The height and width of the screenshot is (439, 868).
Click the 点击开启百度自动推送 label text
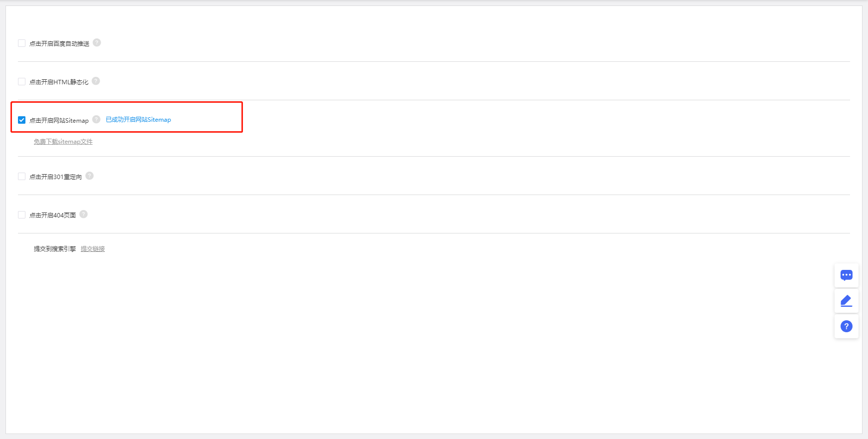coord(59,44)
